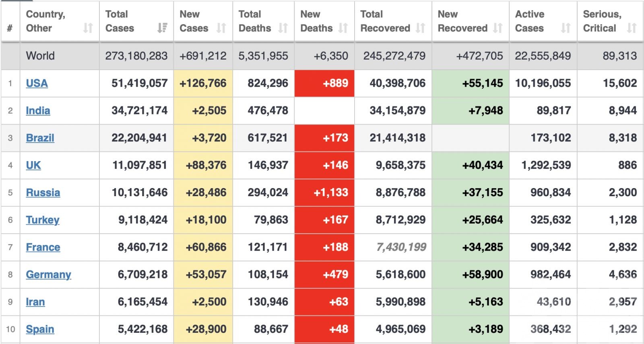Click the New Cases header label
Viewport: 644px width, 344px height.
point(194,21)
